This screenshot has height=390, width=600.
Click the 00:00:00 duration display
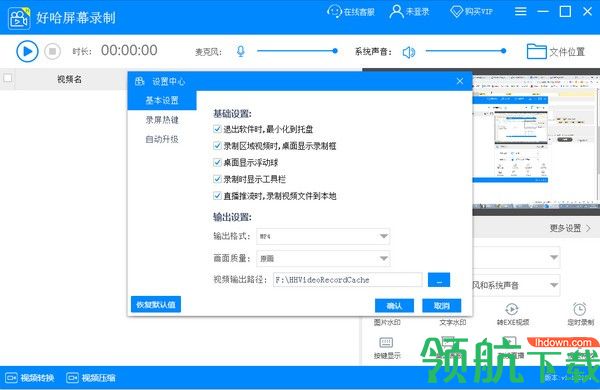129,51
